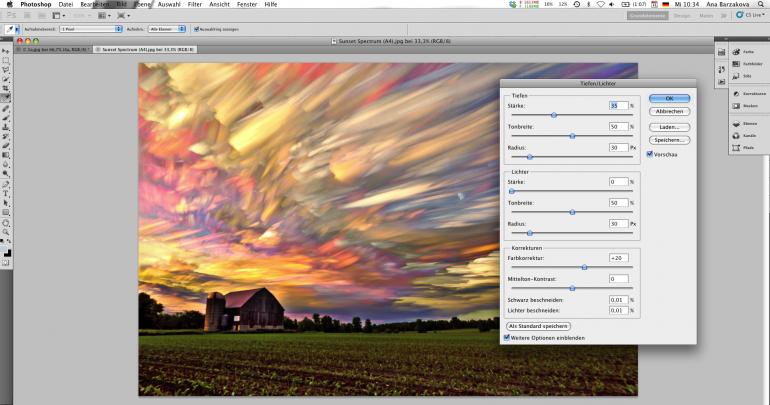Select the Path Selection tool
Screen dimensions: 770x405
[5, 203]
